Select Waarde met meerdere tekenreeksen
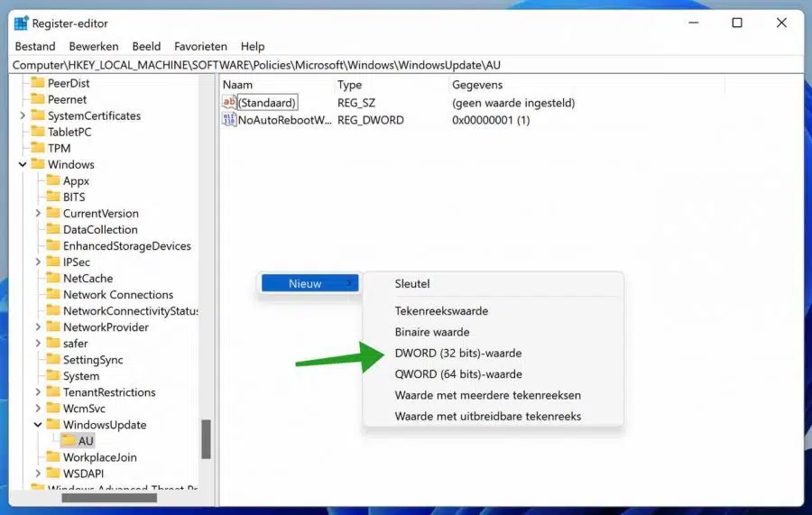Viewport: 812px width, 515px height. click(x=494, y=395)
